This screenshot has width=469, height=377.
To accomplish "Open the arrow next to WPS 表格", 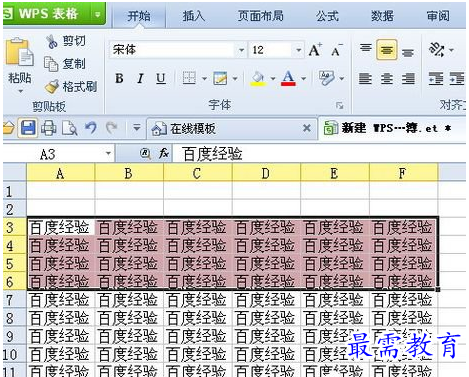I will [98, 14].
